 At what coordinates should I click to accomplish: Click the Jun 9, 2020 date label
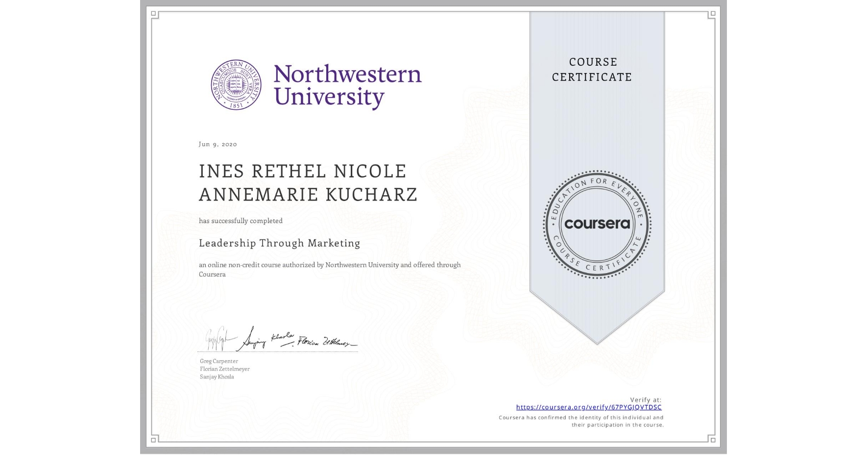point(217,144)
